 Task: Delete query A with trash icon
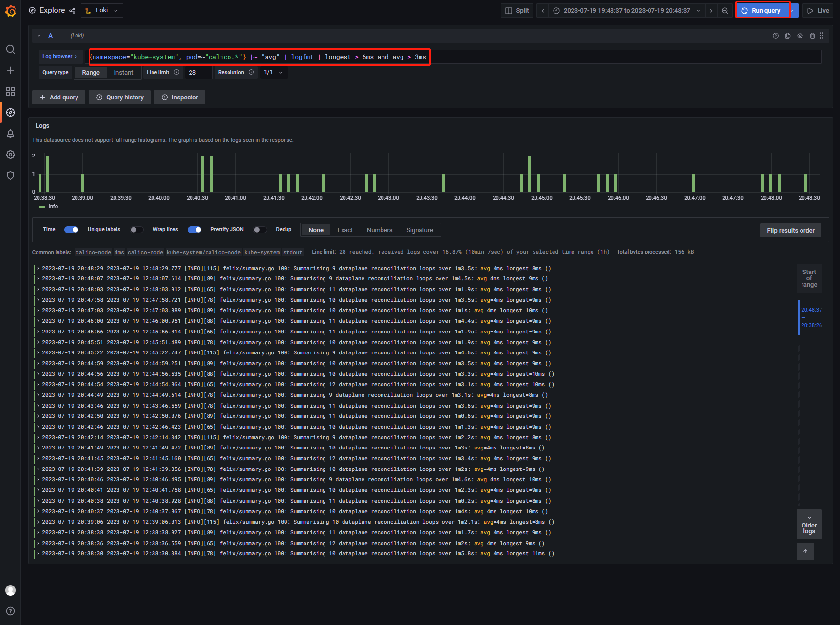[812, 36]
